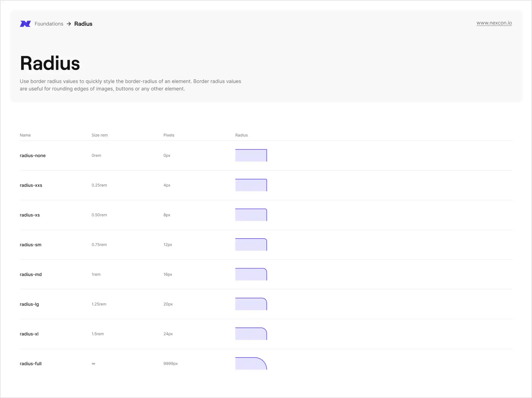Click the radius-sm preview swatch

pyautogui.click(x=251, y=245)
